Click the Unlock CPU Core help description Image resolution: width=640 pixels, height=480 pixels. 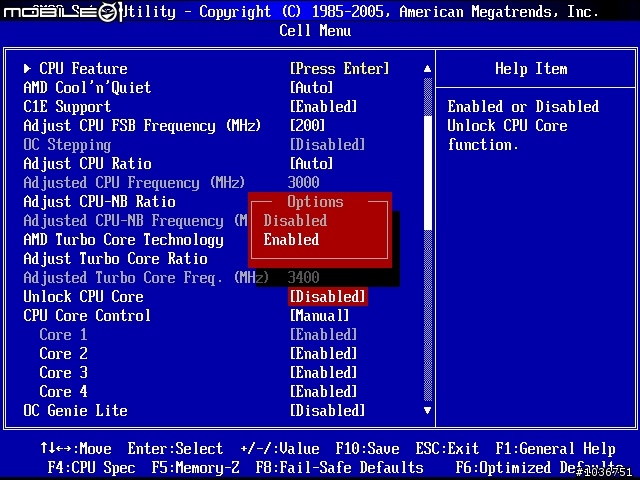point(523,126)
